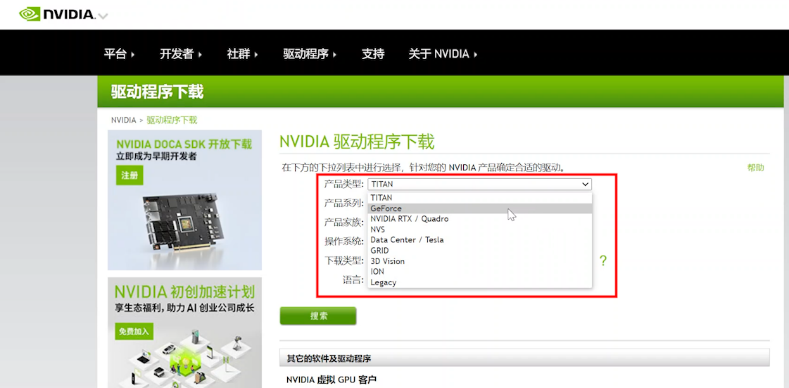This screenshot has width=789, height=388.
Task: Click the 驱动程序下载 breadcrumb link
Action: pyautogui.click(x=172, y=120)
